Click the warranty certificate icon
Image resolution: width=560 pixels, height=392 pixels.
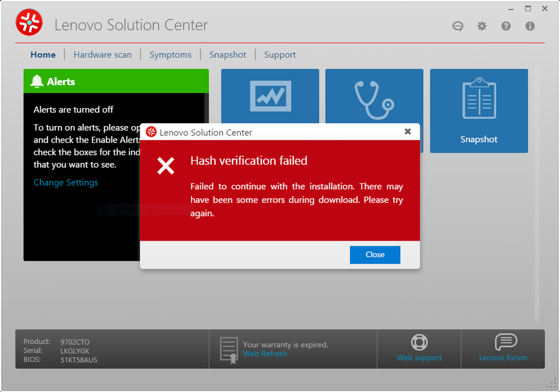[x=229, y=350]
